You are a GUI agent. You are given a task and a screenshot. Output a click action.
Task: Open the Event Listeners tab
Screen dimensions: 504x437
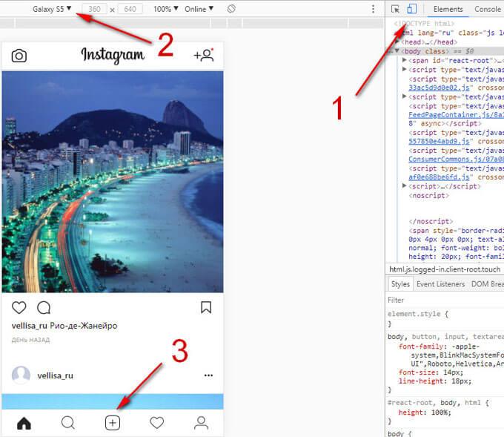click(440, 284)
